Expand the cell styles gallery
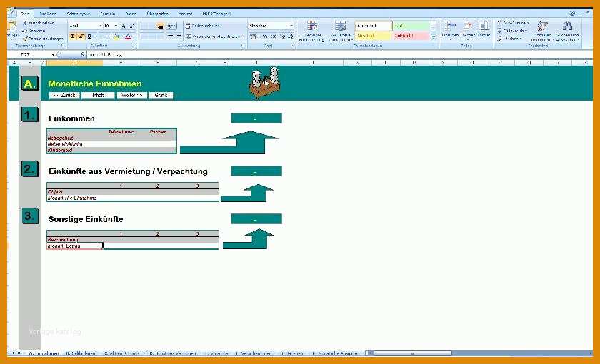 click(434, 37)
